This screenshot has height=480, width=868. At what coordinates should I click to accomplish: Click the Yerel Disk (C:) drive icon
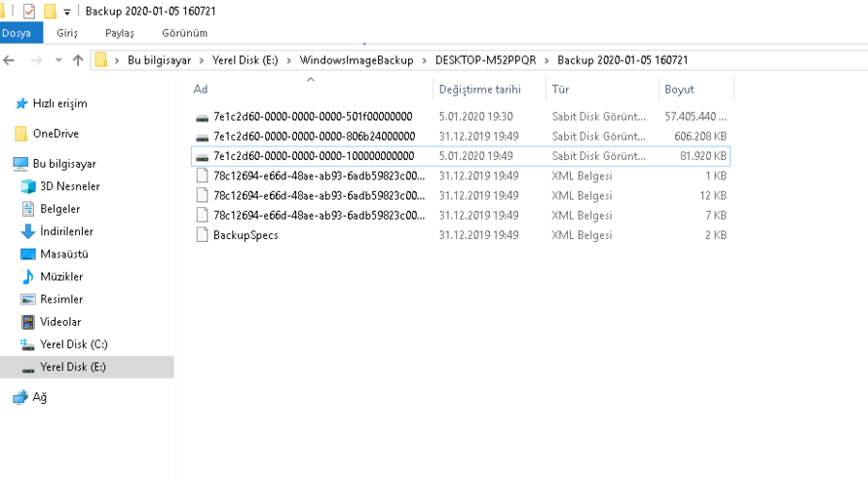point(28,344)
